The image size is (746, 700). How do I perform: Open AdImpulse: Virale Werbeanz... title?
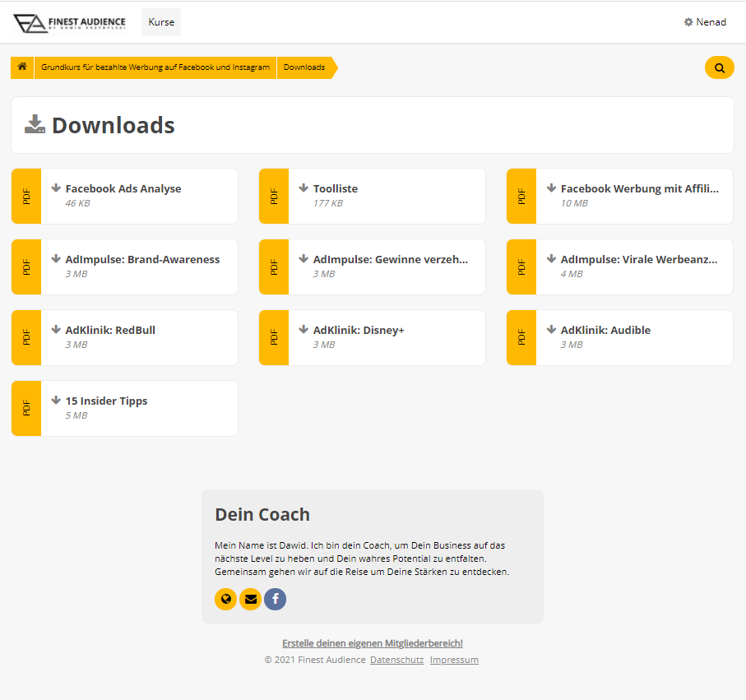click(x=639, y=260)
